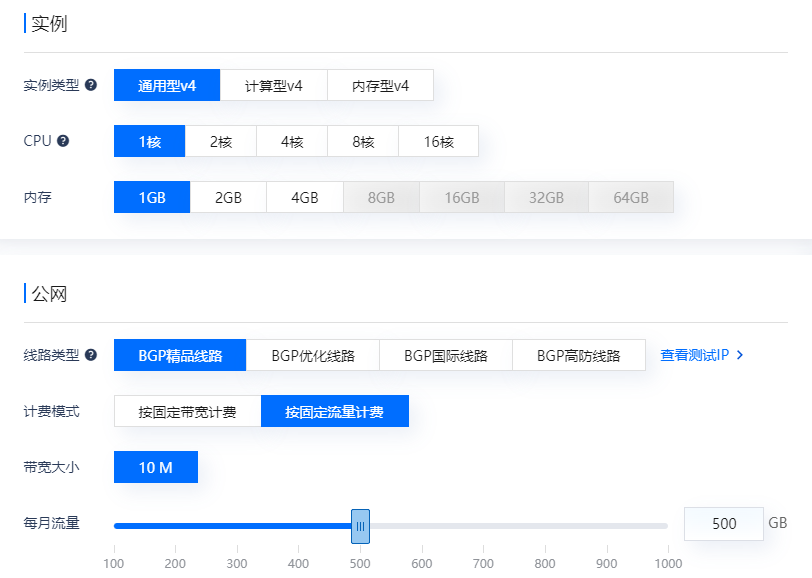Choose 1核 CPU option

150,141
